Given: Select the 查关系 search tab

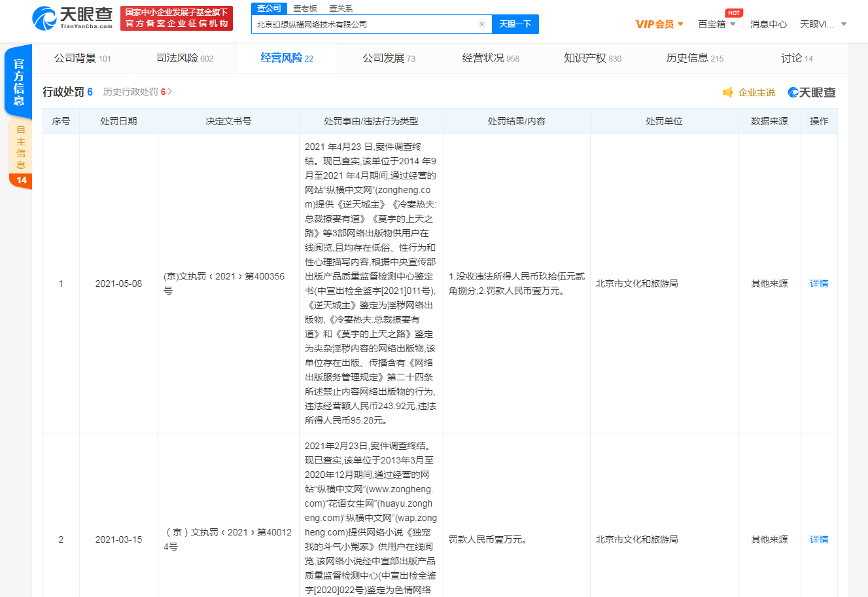Looking at the screenshot, I should pyautogui.click(x=341, y=8).
